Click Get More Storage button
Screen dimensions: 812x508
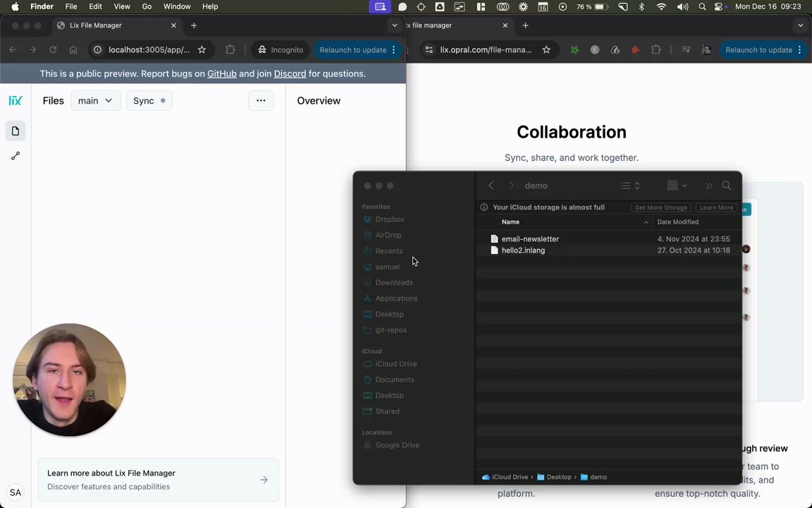[660, 207]
